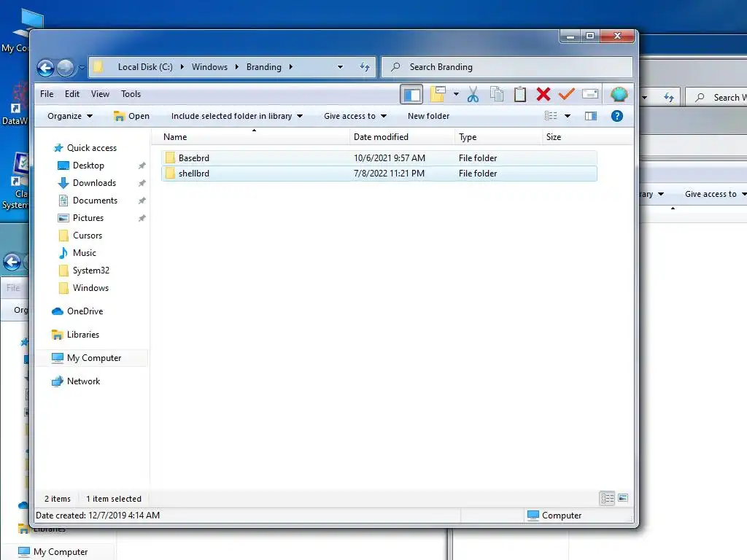This screenshot has height=560, width=747.
Task: Open the Tools menu
Action: pyautogui.click(x=131, y=94)
